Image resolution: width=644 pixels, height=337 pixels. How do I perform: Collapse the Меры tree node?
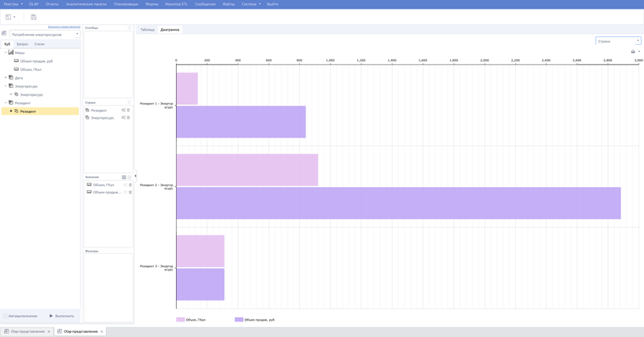pyautogui.click(x=5, y=53)
